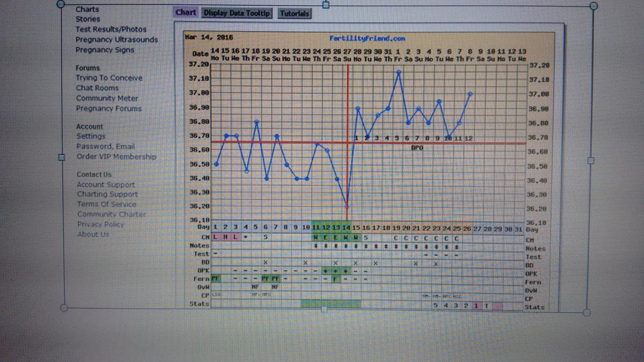Click the top-right circular corner handle

[x=592, y=6]
